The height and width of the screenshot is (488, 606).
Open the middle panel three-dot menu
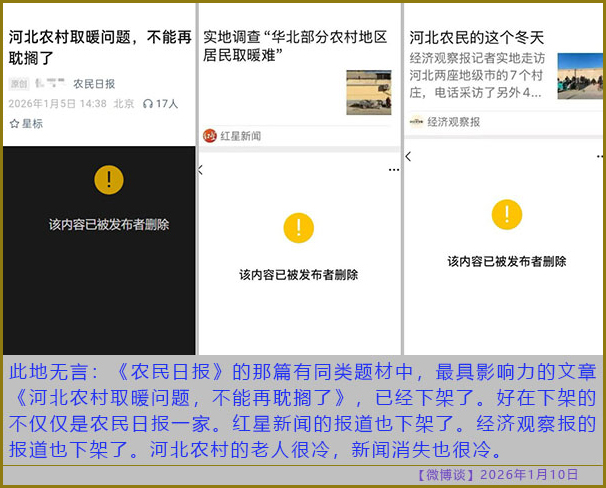393,170
